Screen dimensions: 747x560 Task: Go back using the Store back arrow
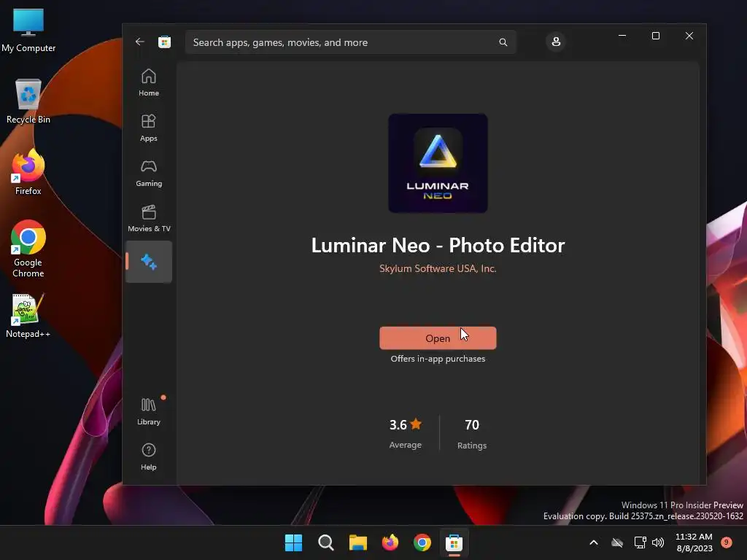pos(139,42)
